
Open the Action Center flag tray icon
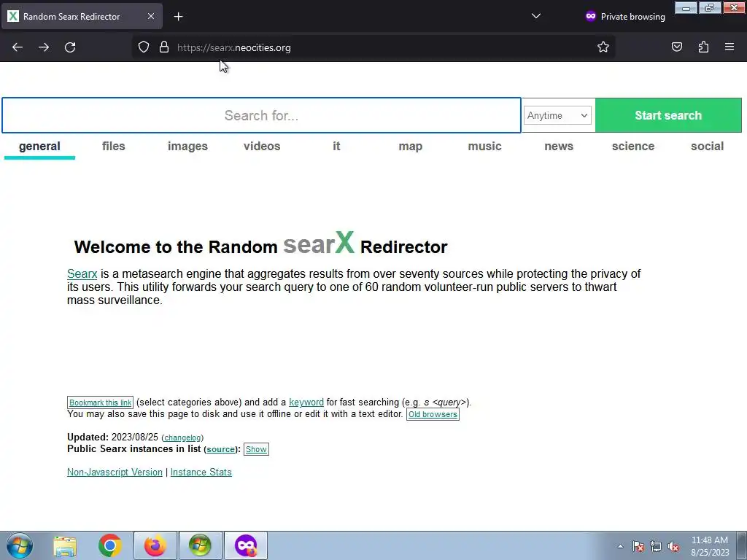[x=638, y=547]
